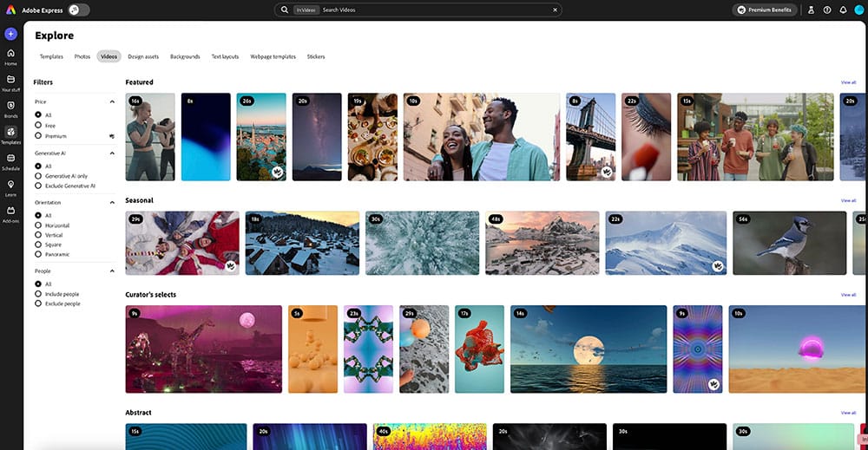Click the InVideos search scope chip
The image size is (868, 450).
(x=306, y=10)
